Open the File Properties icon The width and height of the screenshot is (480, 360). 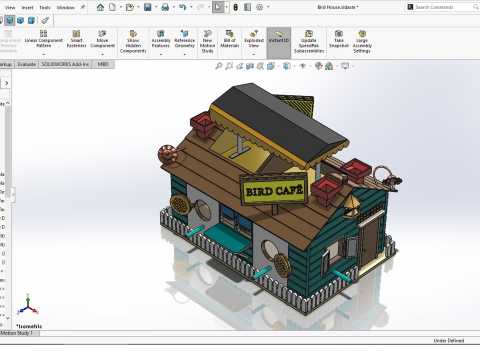(x=247, y=7)
